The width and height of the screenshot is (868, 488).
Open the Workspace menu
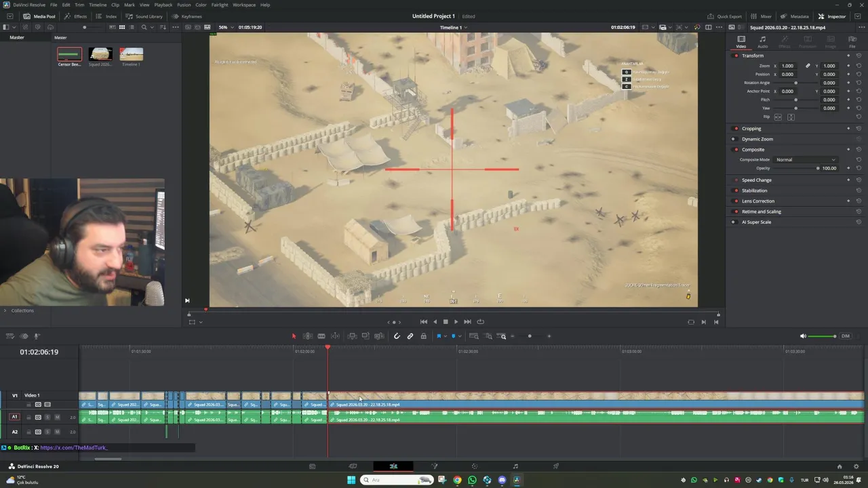(244, 5)
